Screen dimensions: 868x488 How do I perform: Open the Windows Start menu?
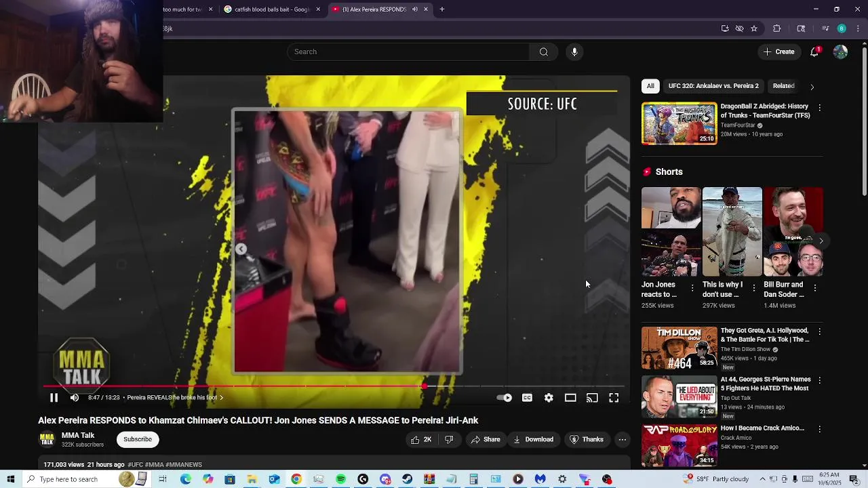pos(10,479)
